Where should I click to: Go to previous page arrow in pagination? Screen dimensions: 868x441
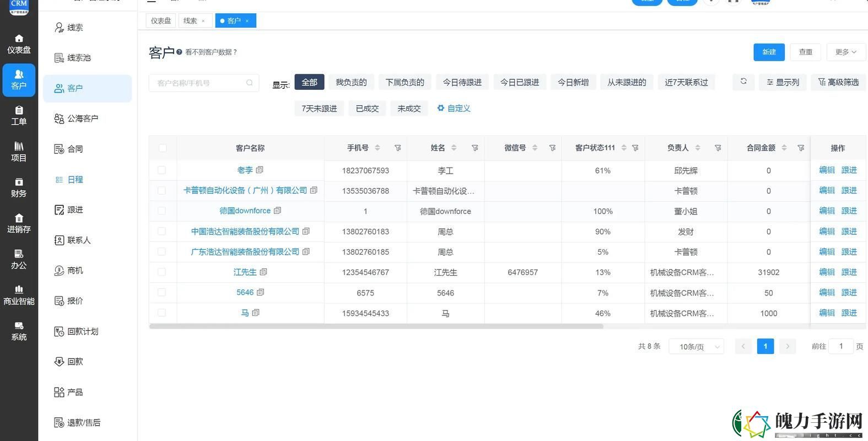(743, 346)
